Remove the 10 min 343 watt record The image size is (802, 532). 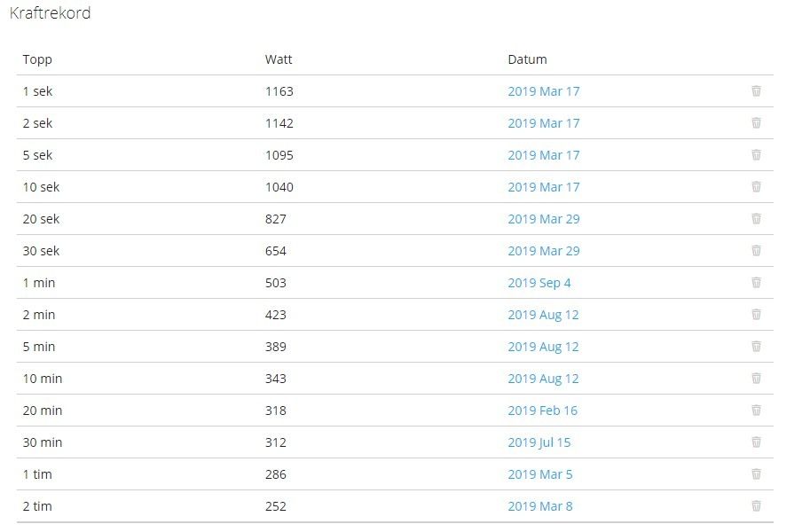756,379
